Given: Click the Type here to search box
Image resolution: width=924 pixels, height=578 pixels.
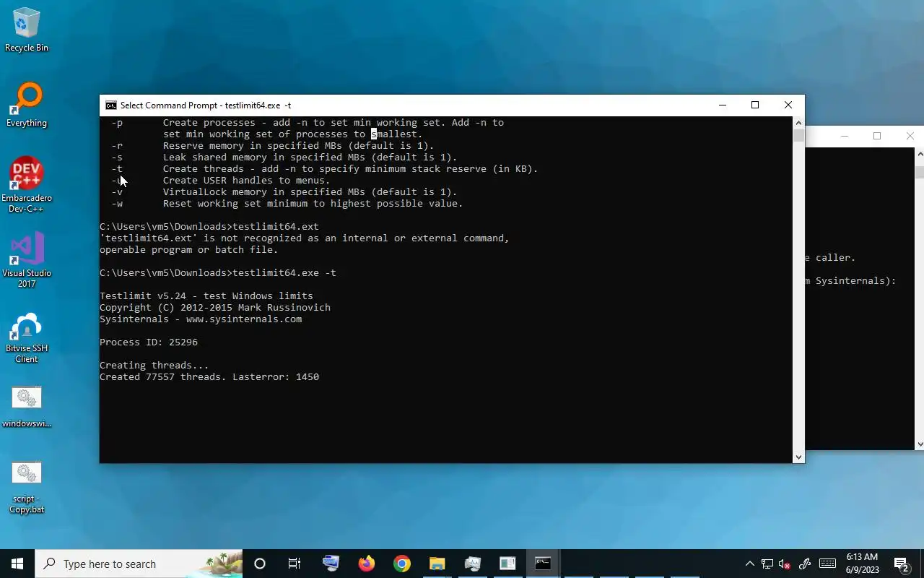Looking at the screenshot, I should [x=139, y=564].
